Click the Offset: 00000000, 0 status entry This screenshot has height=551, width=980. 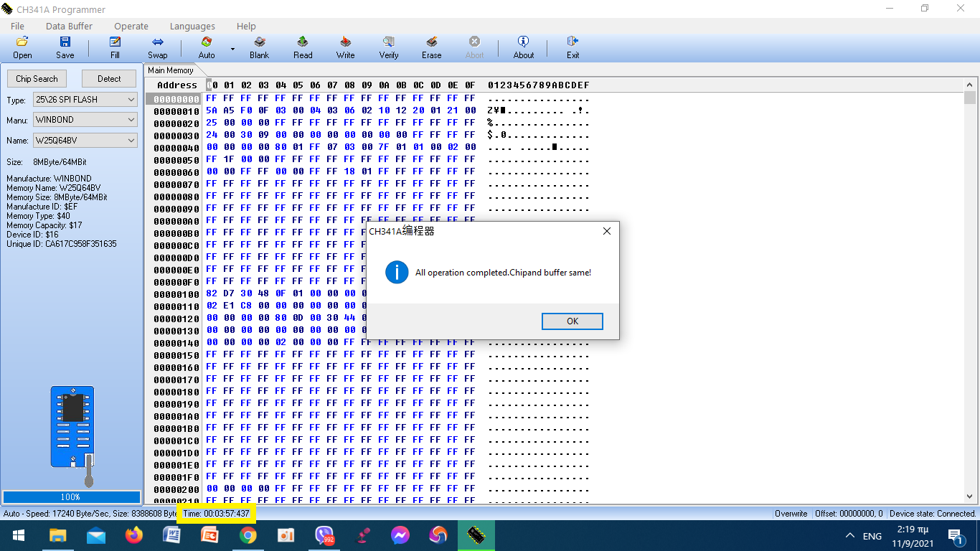[849, 514]
